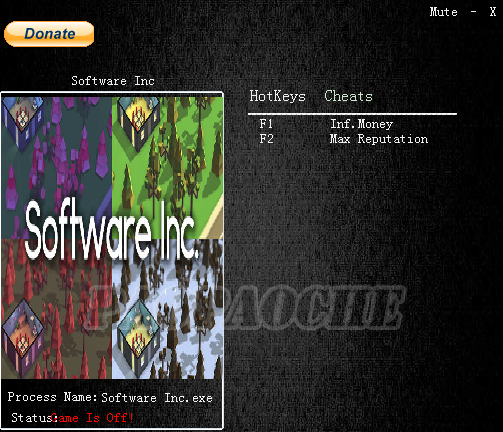Mute the trainer sound

443,12
